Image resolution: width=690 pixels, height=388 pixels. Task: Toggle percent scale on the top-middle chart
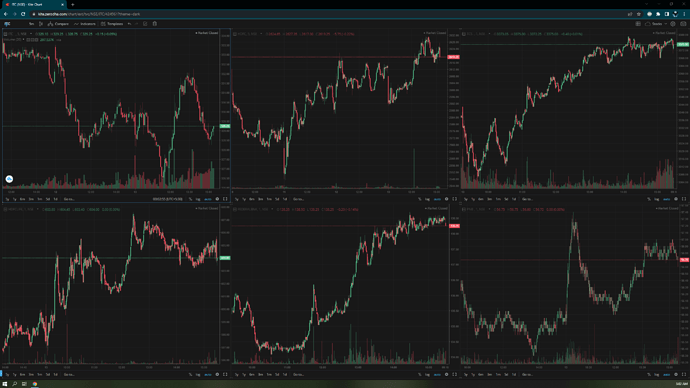pos(420,199)
